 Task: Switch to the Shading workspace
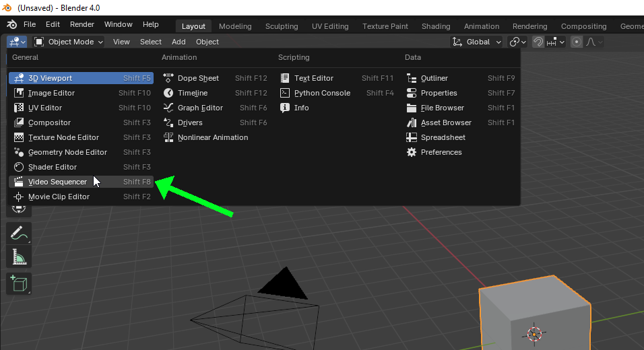coord(436,26)
